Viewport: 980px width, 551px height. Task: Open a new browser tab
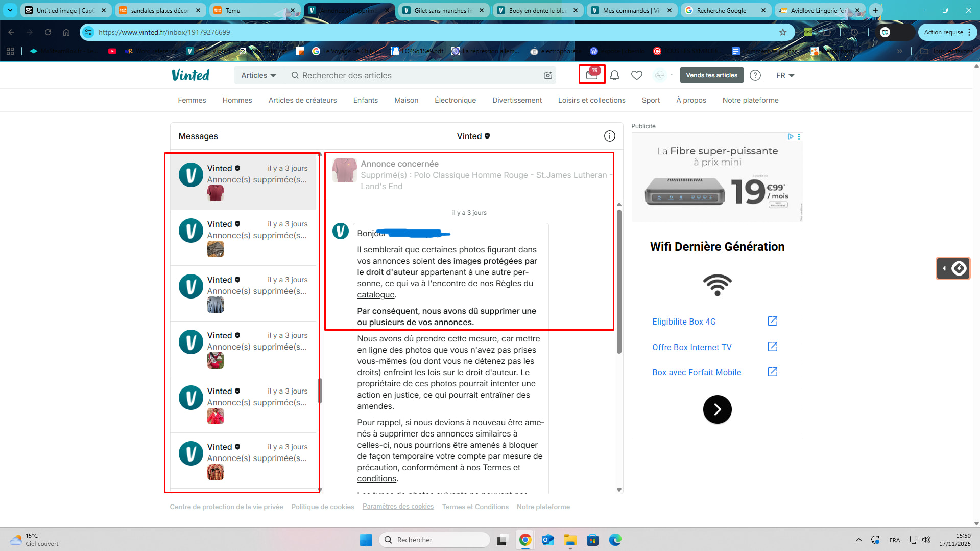[x=876, y=10]
